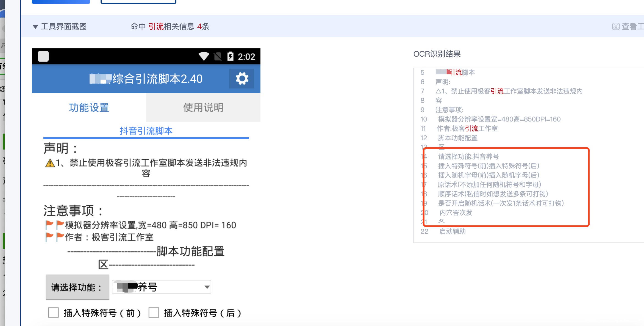Click the Wi-Fi signal icon in the status bar
This screenshot has height=326, width=644.
click(204, 56)
